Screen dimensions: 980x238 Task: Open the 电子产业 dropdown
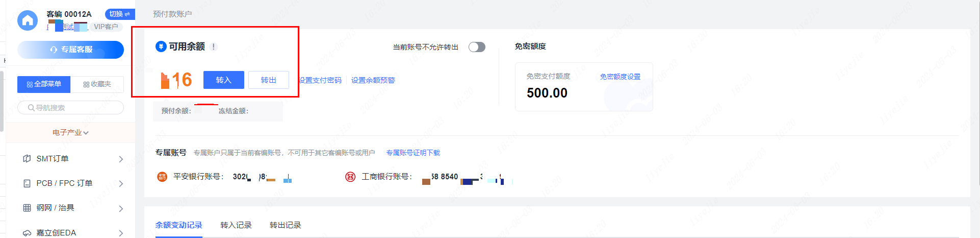[x=70, y=132]
